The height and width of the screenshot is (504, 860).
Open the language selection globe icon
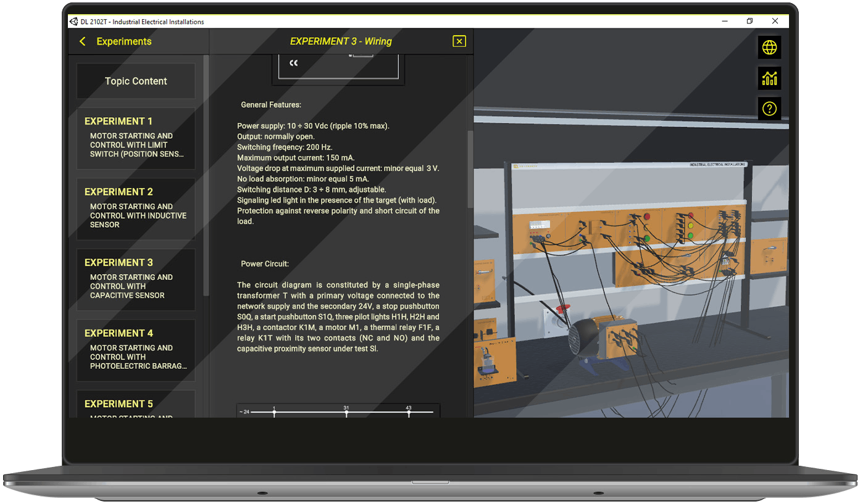pyautogui.click(x=769, y=48)
